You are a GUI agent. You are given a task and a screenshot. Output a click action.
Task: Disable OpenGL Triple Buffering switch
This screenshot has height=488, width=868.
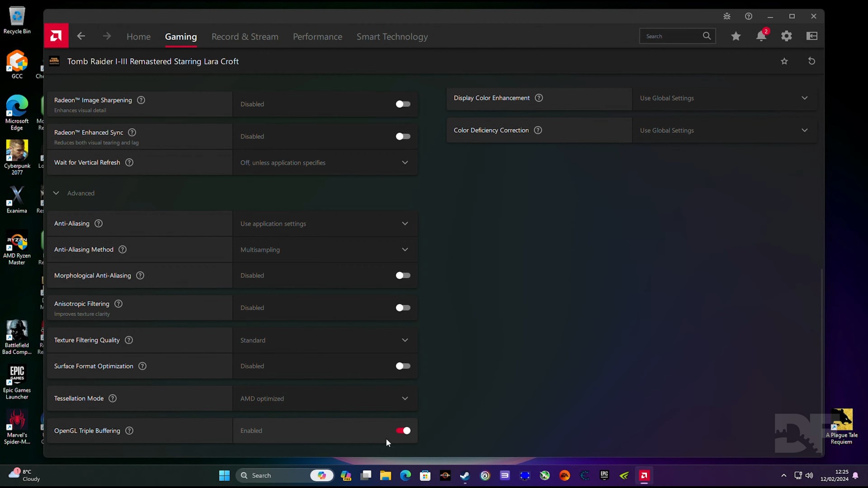[402, 431]
